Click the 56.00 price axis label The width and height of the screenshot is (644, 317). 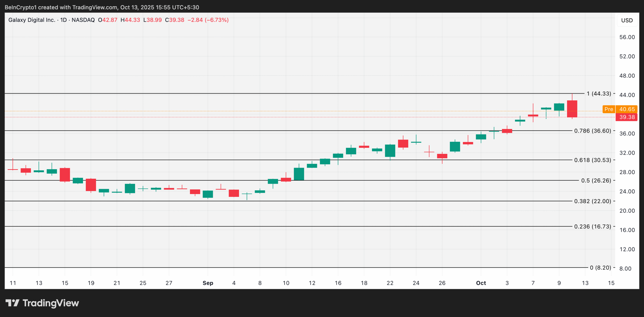pyautogui.click(x=627, y=37)
